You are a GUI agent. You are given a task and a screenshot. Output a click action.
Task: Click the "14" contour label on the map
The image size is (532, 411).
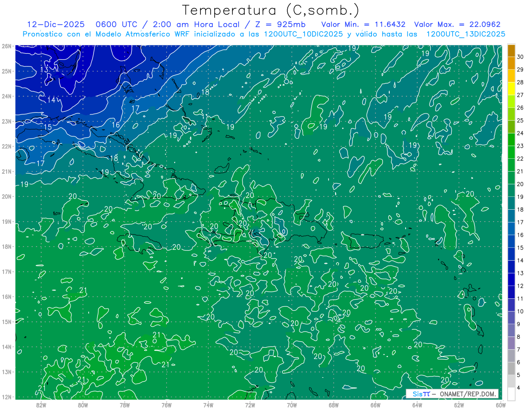pyautogui.click(x=51, y=100)
